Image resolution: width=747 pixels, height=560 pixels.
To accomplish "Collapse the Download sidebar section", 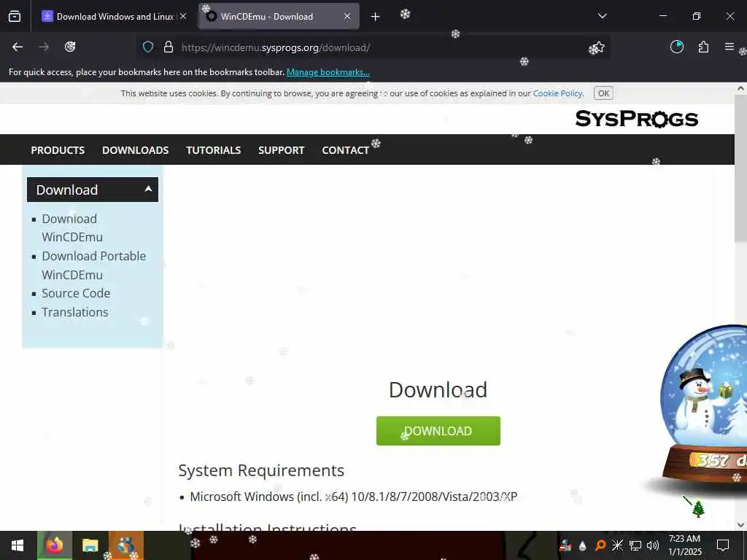I will tap(93, 190).
